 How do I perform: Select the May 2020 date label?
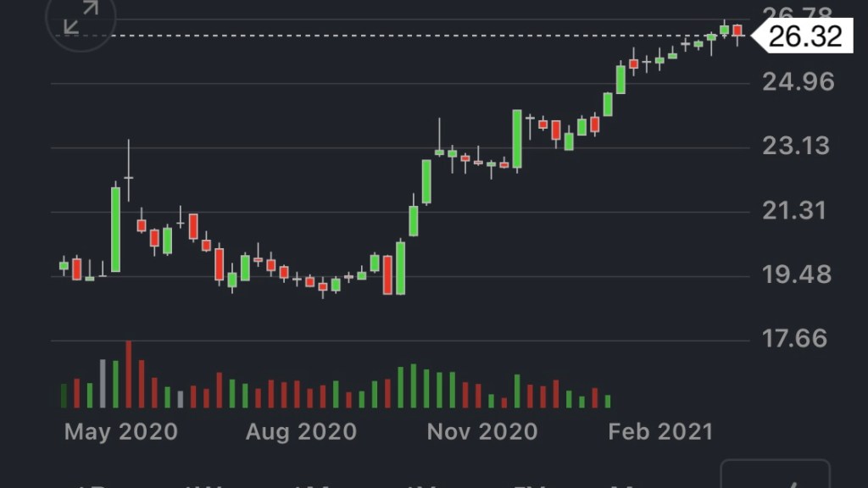[x=120, y=431]
